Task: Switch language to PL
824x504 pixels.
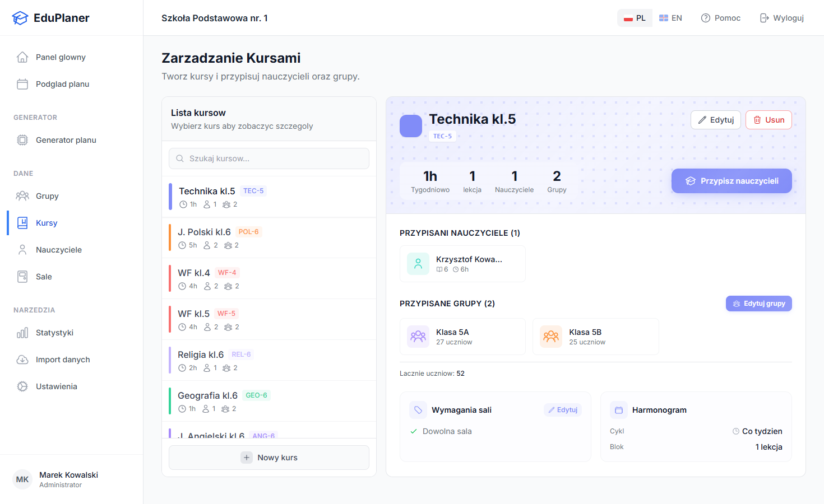Action: coord(635,18)
